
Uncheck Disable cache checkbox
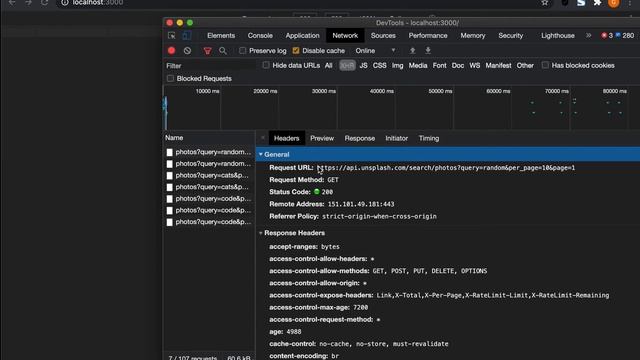click(296, 51)
